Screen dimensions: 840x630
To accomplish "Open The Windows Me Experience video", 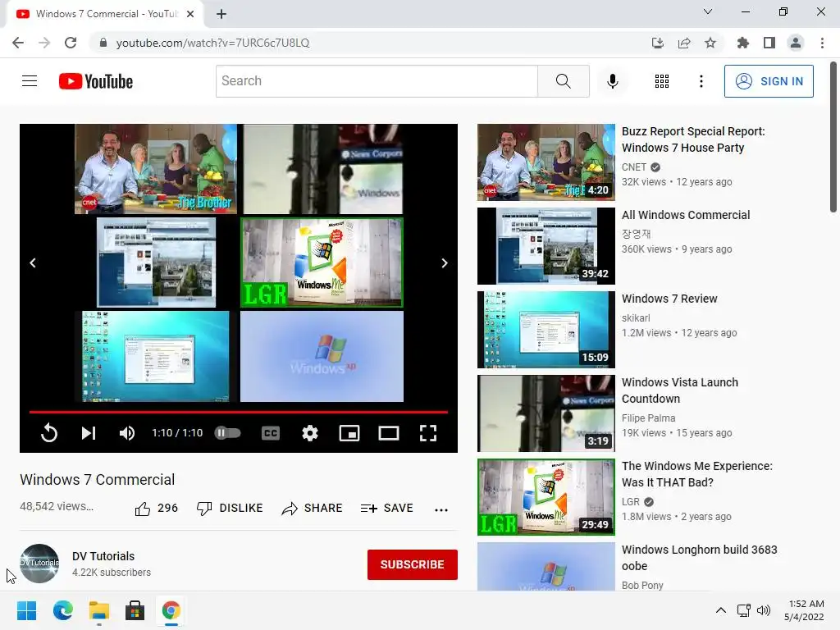I will 697,474.
